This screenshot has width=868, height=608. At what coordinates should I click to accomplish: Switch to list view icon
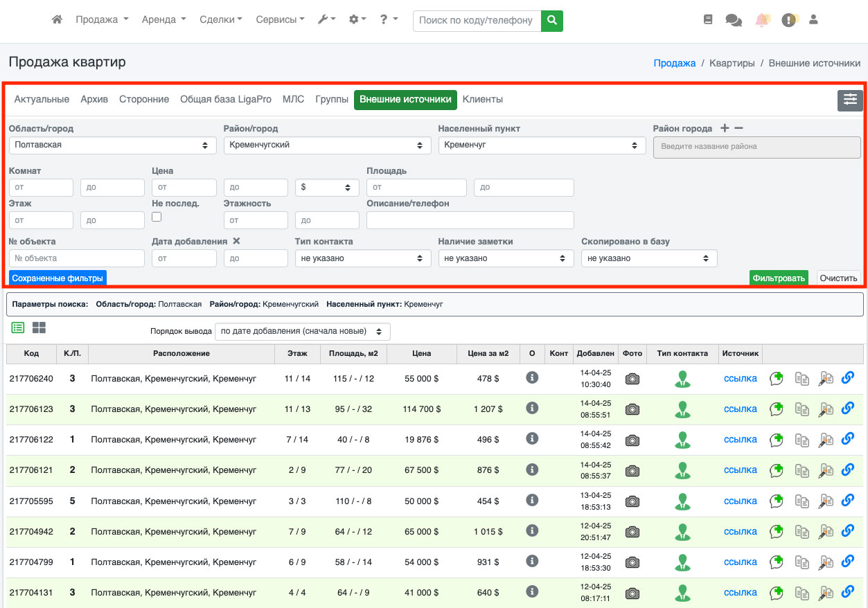pos(18,328)
